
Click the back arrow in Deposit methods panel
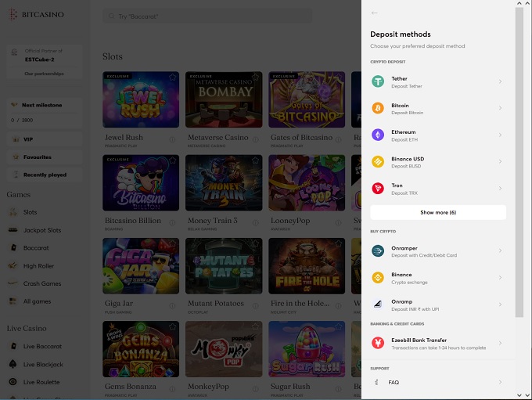tap(374, 13)
